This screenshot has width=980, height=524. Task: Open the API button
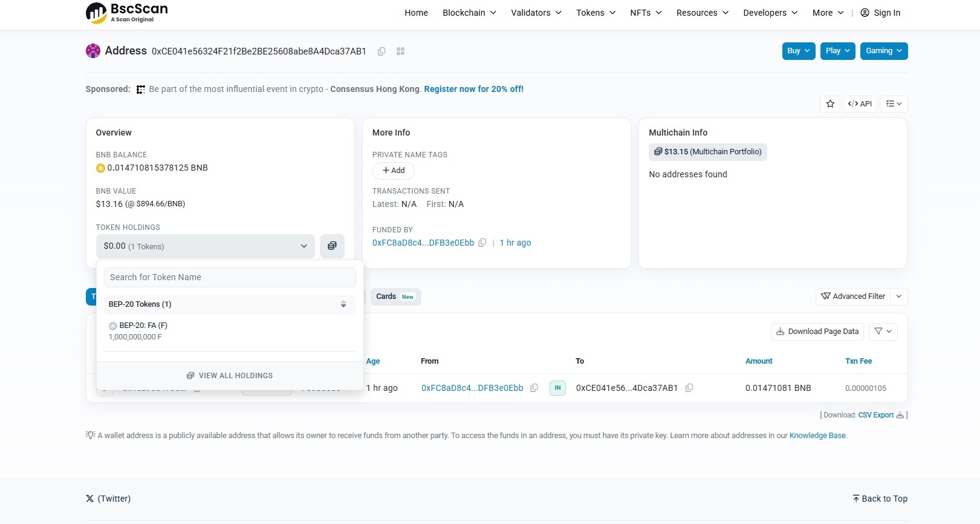click(860, 104)
